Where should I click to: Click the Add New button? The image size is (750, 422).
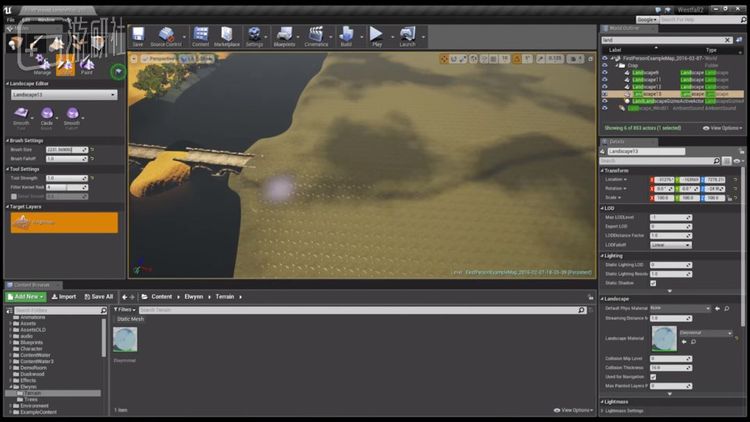(x=25, y=297)
